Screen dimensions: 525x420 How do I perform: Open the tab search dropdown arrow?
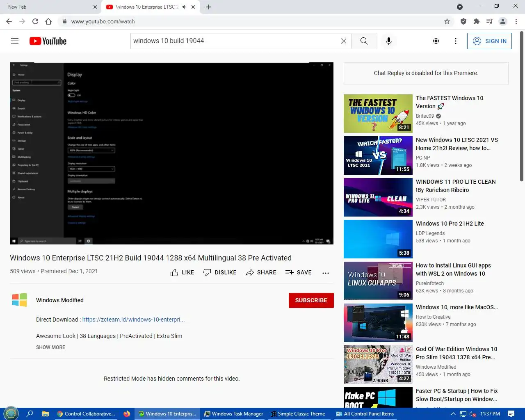point(460,7)
